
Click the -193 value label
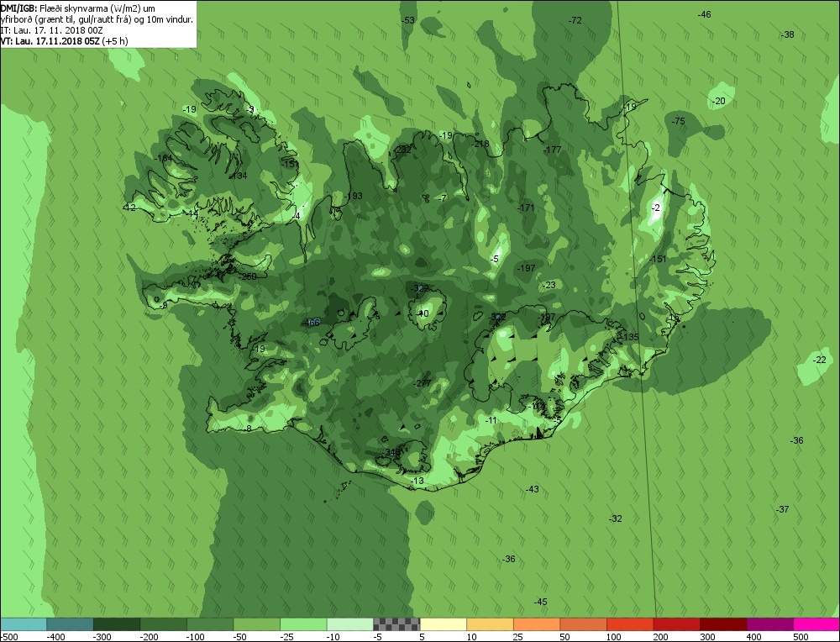354,196
